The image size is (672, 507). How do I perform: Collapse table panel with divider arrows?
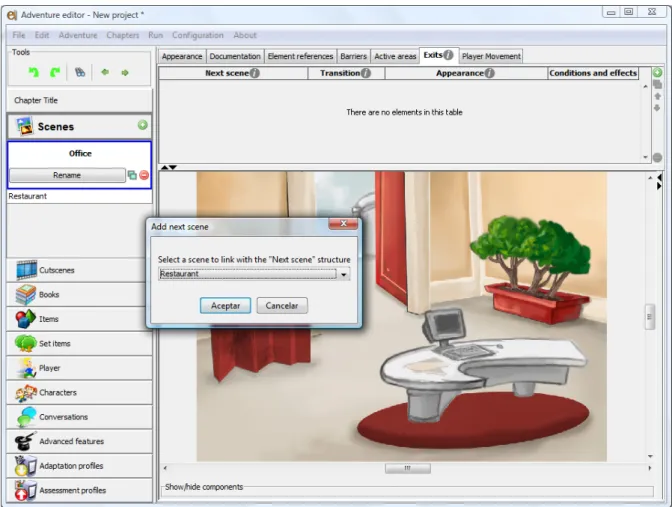click(x=168, y=167)
